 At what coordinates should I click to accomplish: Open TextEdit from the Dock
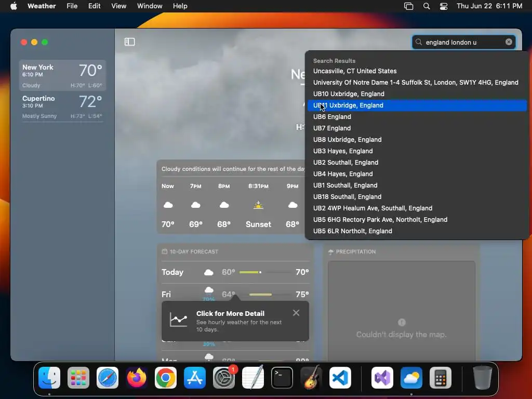tap(253, 378)
